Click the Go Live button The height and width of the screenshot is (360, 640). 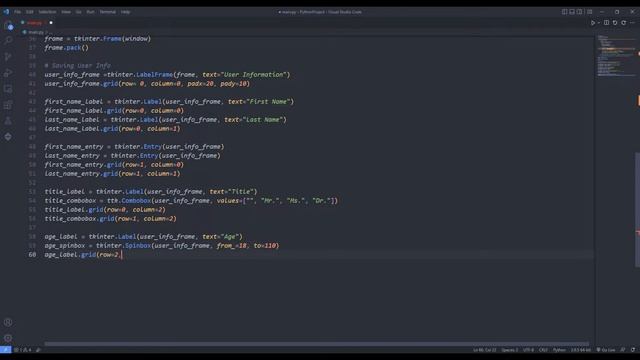[x=606, y=350]
